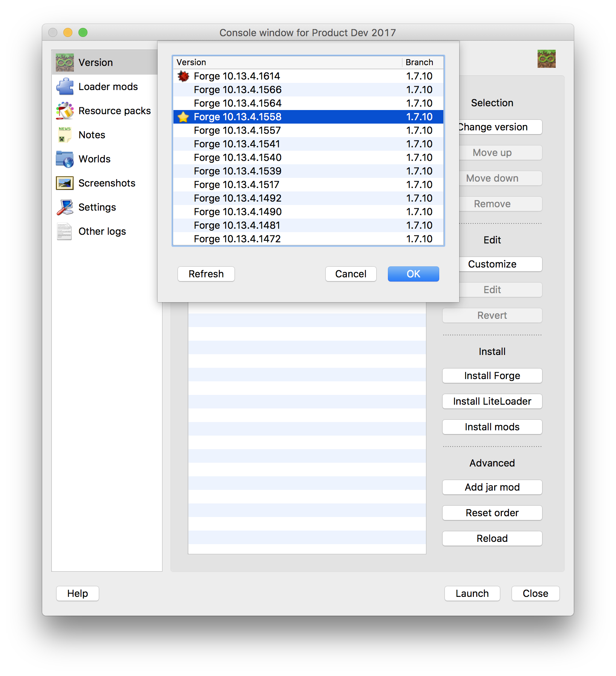Click the green zoom window button
Viewport: 616px width, 676px height.
(83, 32)
